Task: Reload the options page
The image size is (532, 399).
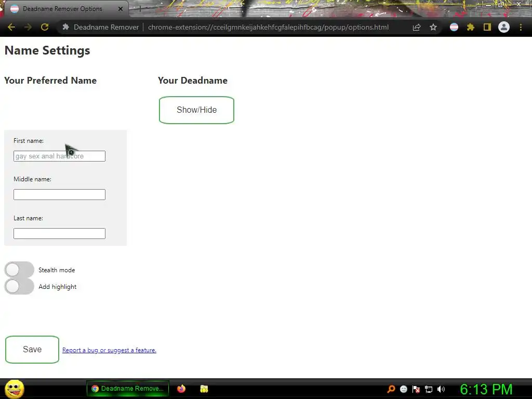Action: pyautogui.click(x=45, y=27)
